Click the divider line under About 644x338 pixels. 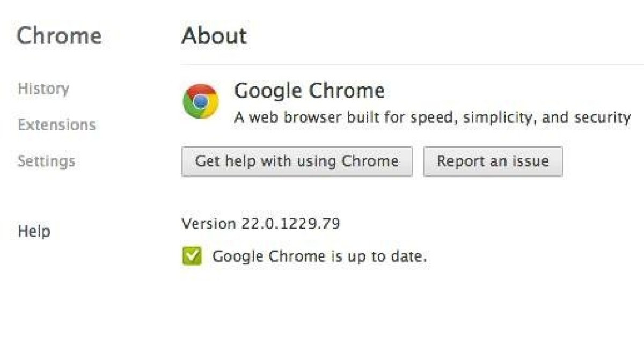413,64
